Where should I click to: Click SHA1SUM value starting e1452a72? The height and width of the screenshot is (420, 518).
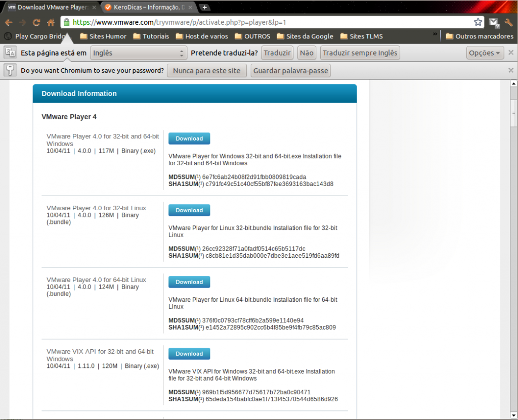271,327
